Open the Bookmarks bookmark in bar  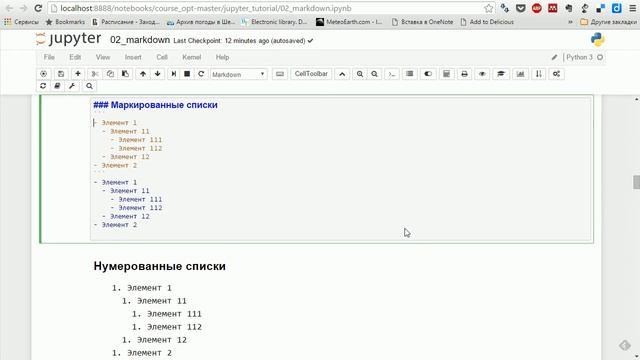(65, 22)
